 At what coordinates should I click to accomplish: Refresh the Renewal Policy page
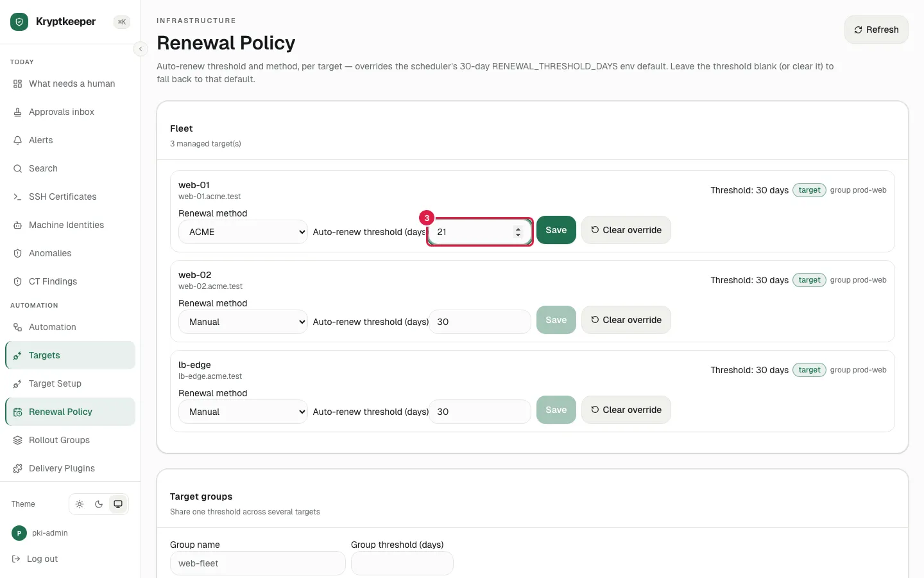point(876,30)
